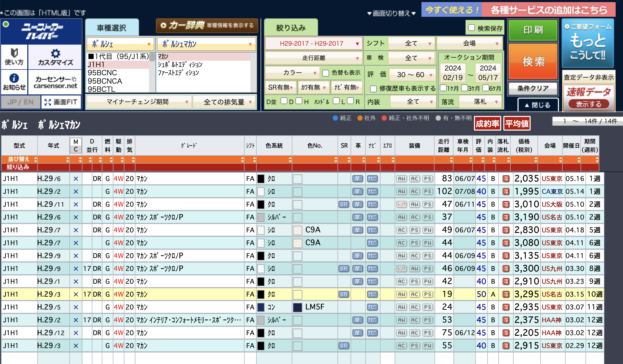
Task: Select 95BCNC in the model type list
Action: point(102,73)
